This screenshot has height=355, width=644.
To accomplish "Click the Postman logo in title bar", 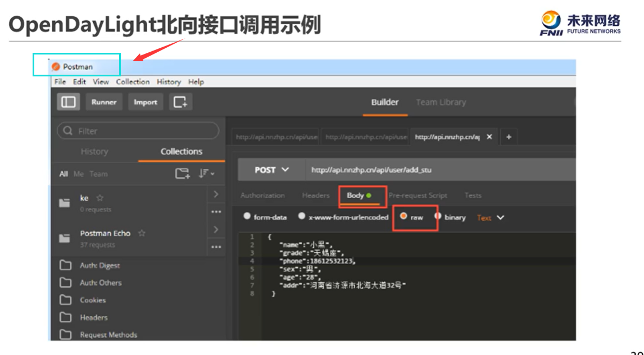I will click(56, 66).
